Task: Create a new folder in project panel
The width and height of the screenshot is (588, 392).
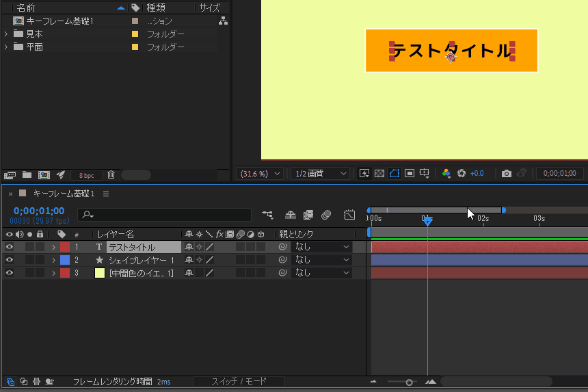Action: tap(27, 175)
